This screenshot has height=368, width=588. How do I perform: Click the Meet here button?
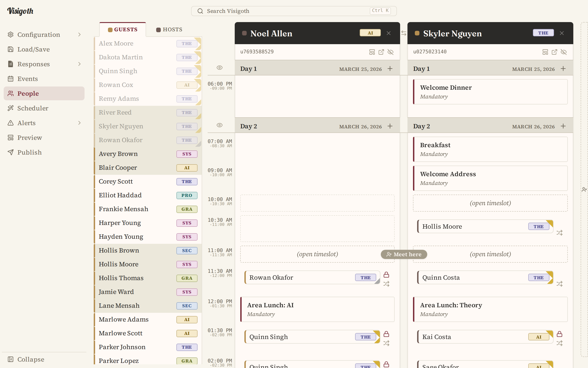coord(404,254)
